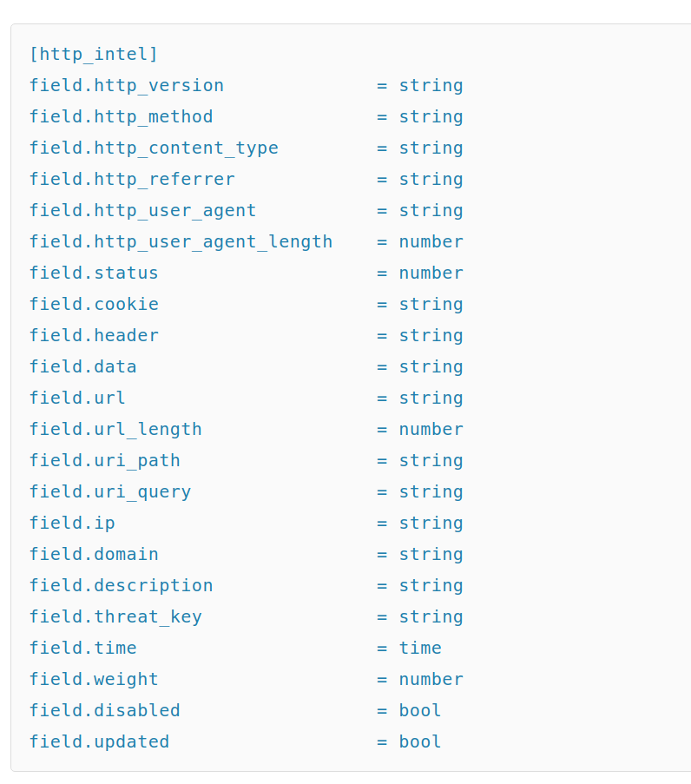Click the field.http_user_agent_length entry
The width and height of the screenshot is (691, 784).
coord(181,242)
